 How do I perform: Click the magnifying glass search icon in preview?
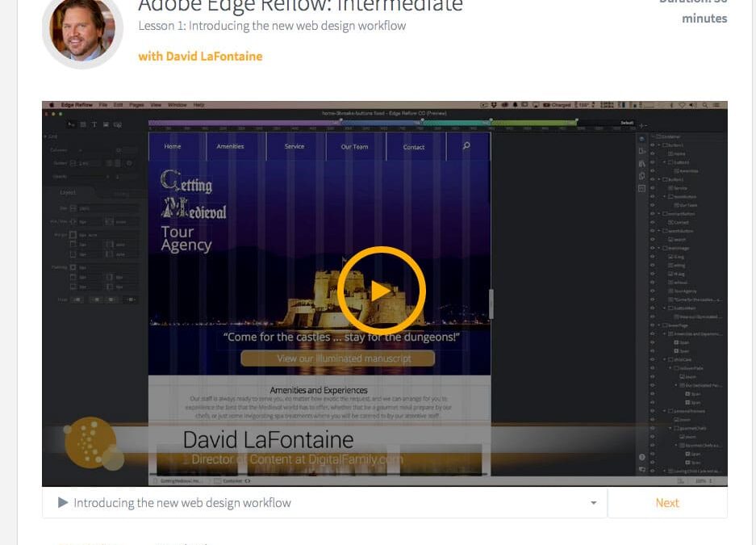(466, 146)
